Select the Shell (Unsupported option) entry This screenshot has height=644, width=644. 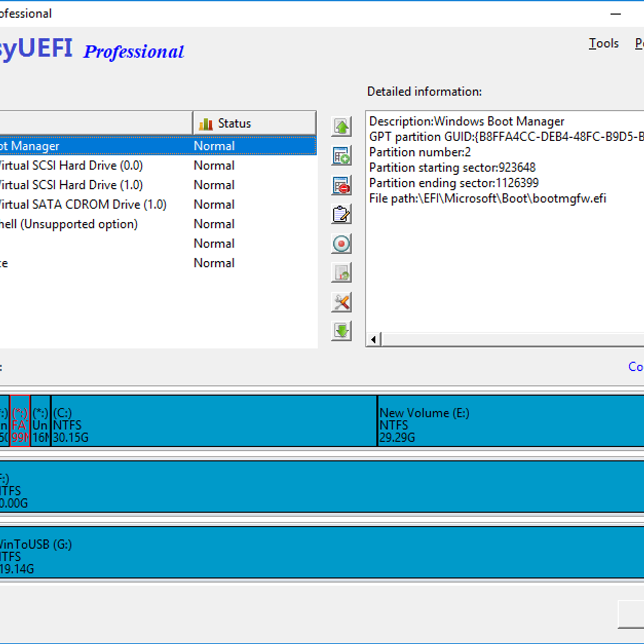click(158, 224)
